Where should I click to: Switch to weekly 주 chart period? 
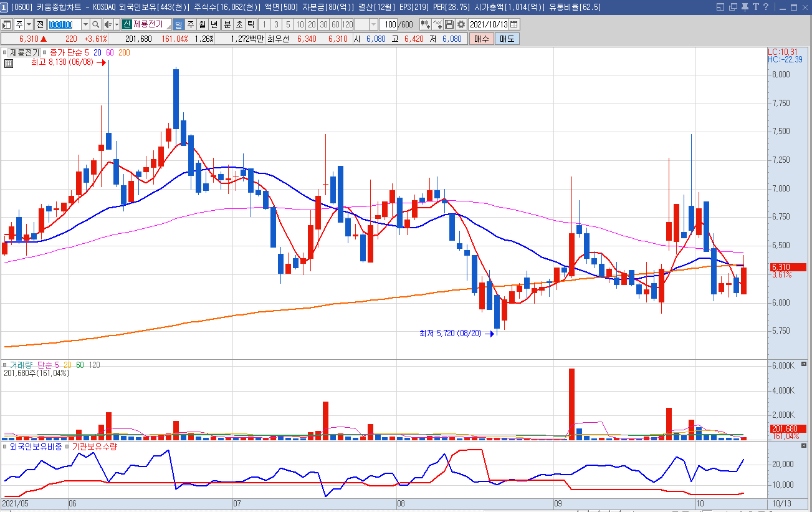pos(190,24)
